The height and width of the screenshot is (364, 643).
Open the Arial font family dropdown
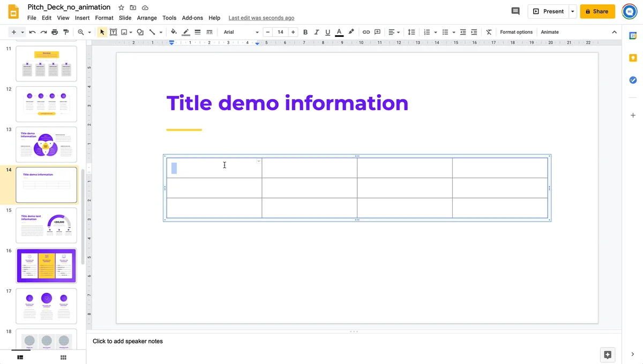(241, 32)
